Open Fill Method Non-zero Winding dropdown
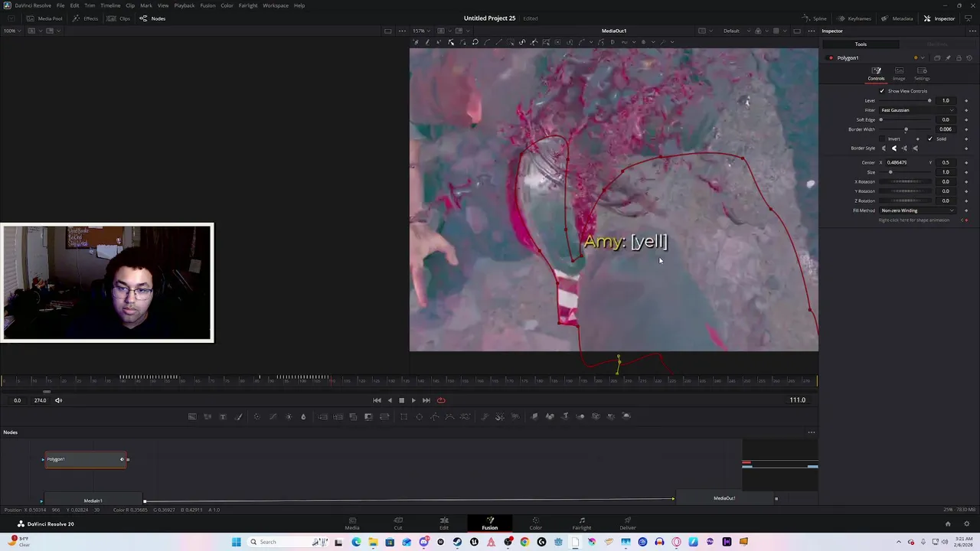This screenshot has width=980, height=551. tap(917, 210)
